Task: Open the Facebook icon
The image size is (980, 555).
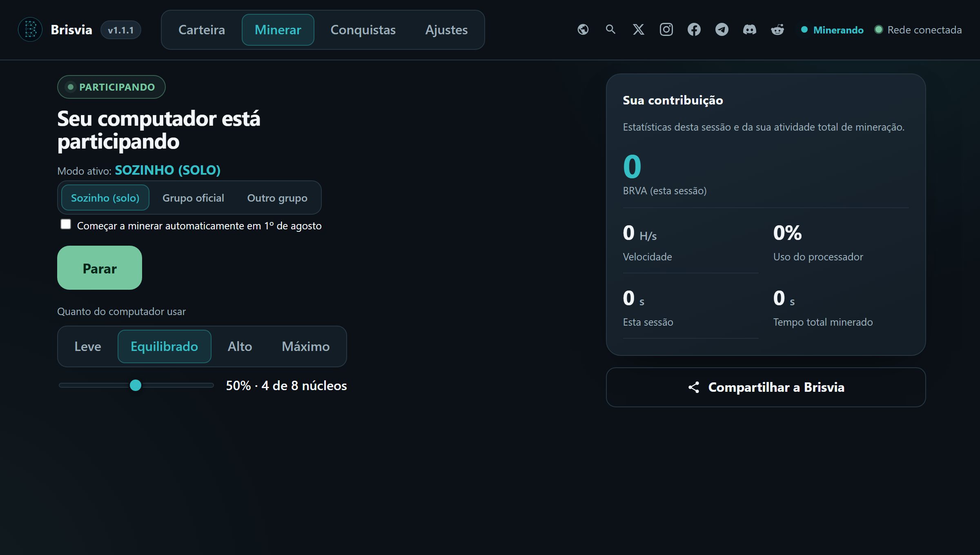Action: point(694,29)
